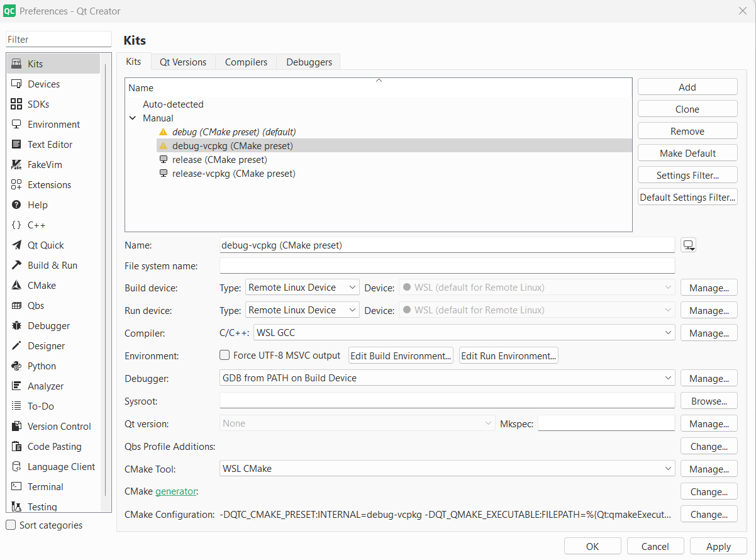This screenshot has height=560, width=756.
Task: Open the Extensions category icon
Action: tap(17, 184)
